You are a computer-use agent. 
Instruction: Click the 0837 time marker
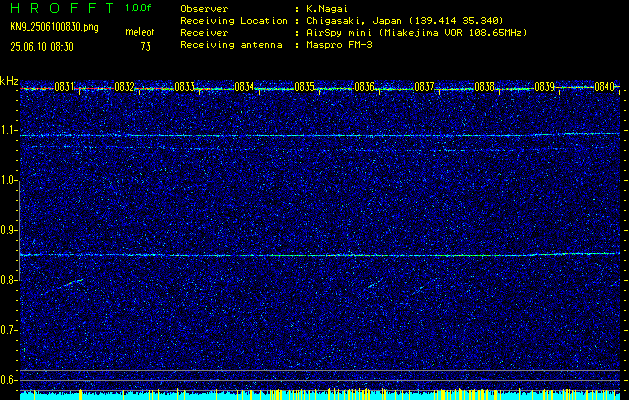424,87
